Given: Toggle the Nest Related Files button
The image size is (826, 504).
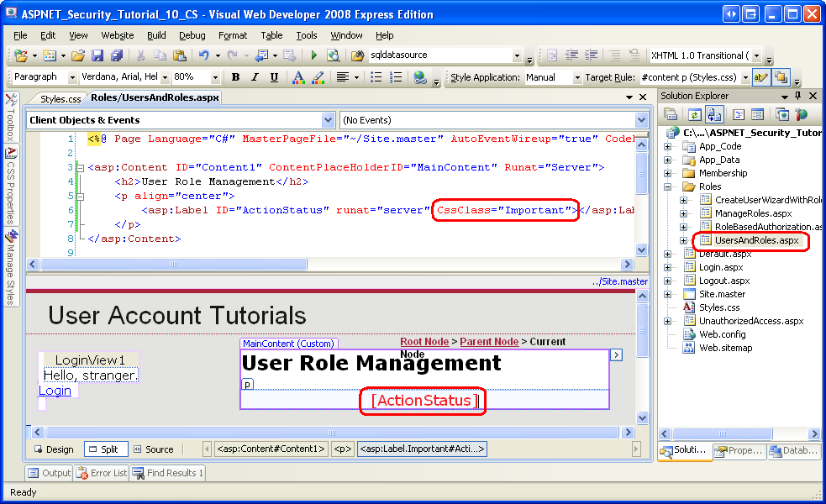Looking at the screenshot, I should [x=714, y=114].
